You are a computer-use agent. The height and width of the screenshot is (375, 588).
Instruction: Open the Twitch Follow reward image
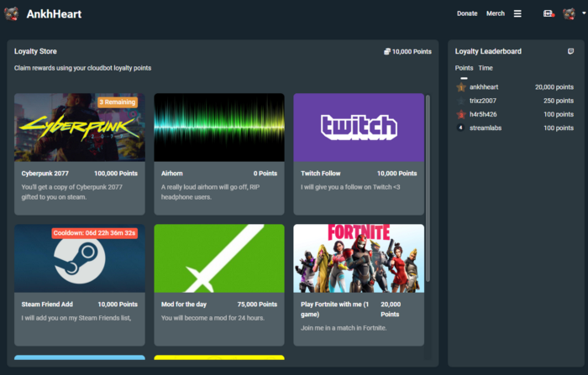[x=359, y=128]
